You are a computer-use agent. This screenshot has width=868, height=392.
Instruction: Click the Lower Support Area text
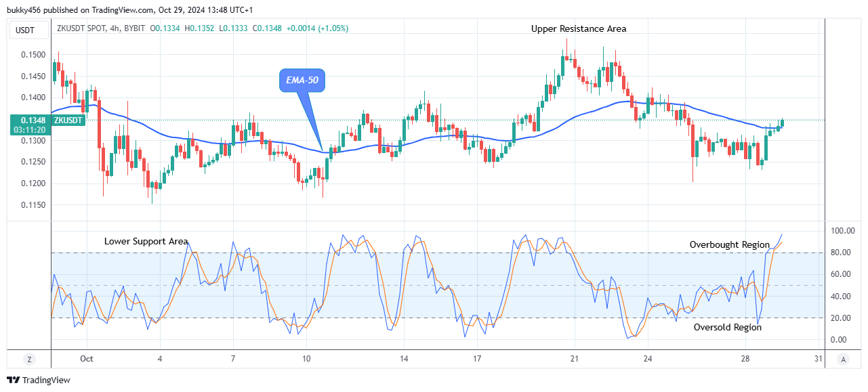146,241
